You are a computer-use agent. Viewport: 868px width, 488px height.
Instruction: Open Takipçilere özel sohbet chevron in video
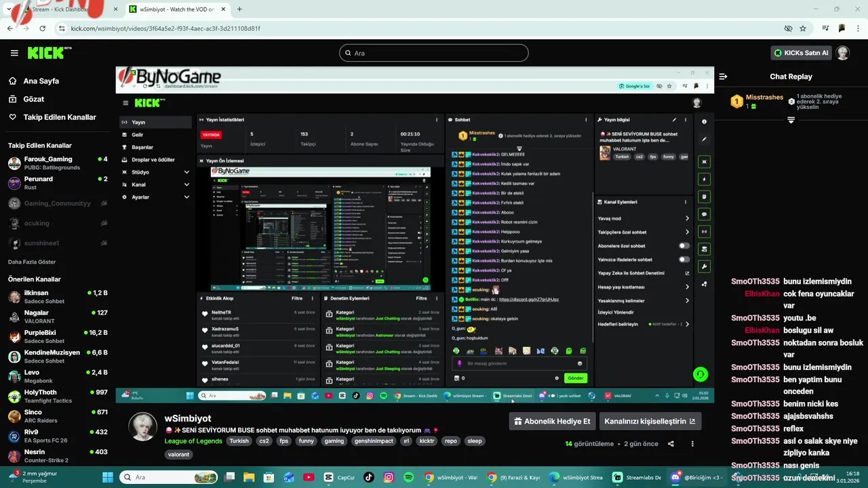click(x=687, y=232)
